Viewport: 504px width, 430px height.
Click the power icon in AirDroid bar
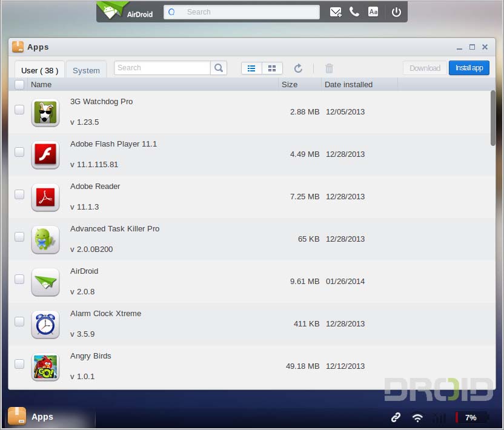396,12
